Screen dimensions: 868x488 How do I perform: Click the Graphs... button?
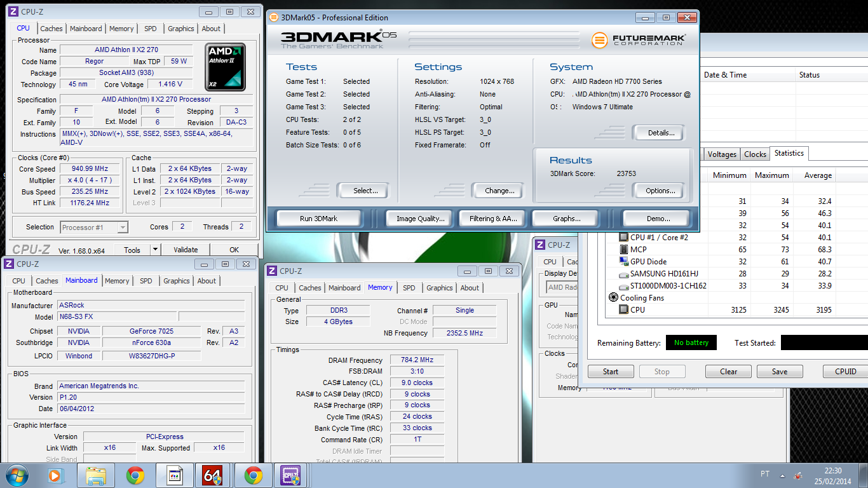click(566, 219)
